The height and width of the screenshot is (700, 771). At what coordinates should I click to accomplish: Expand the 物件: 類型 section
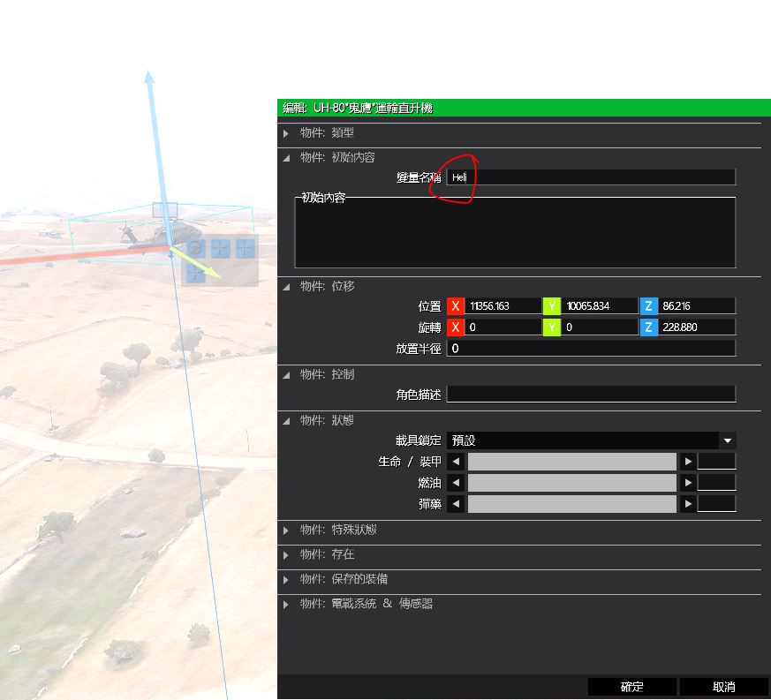tap(285, 133)
